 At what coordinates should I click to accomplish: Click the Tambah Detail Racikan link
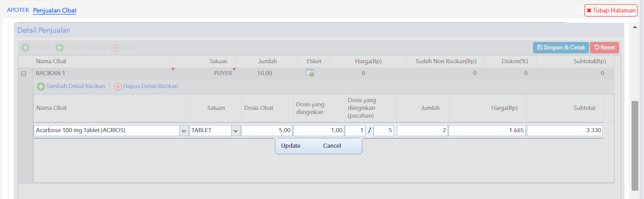point(76,86)
